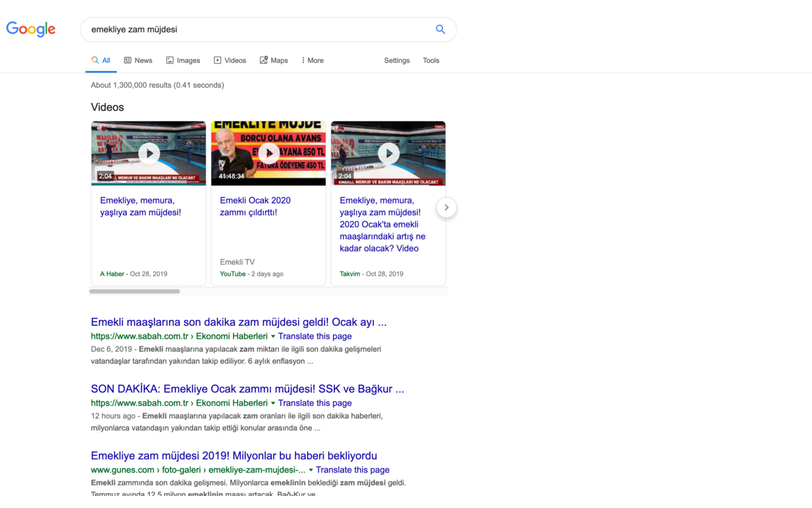Click the More search options icon
812x508 pixels.
[x=303, y=60]
